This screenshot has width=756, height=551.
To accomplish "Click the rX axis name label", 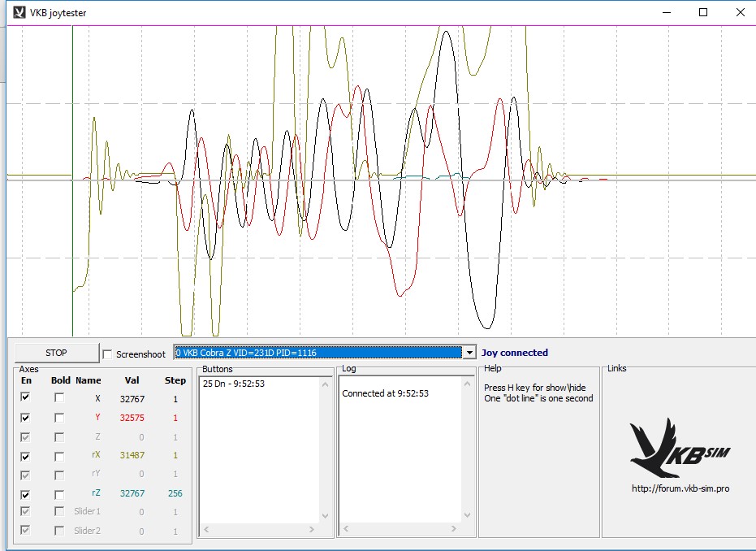I will coord(96,454).
